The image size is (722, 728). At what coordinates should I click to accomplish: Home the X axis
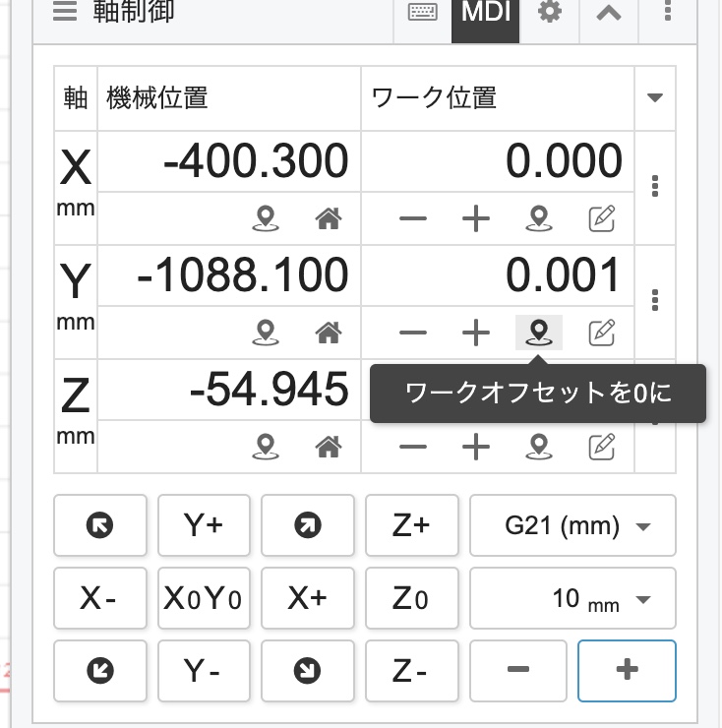click(x=329, y=218)
